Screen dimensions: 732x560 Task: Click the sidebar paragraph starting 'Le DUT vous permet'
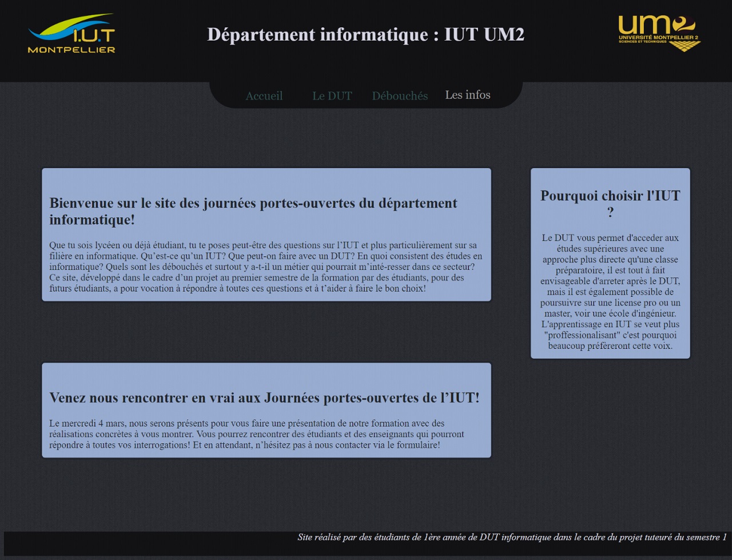click(x=610, y=292)
